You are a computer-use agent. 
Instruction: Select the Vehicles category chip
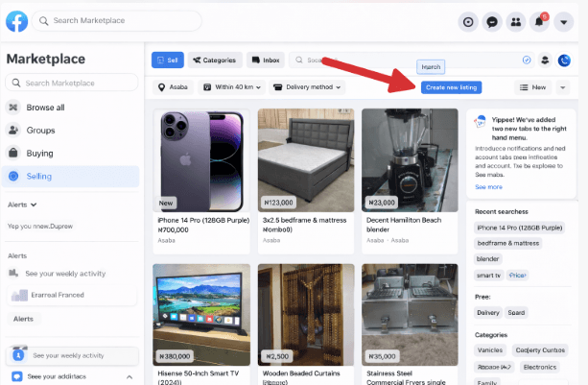pos(490,350)
